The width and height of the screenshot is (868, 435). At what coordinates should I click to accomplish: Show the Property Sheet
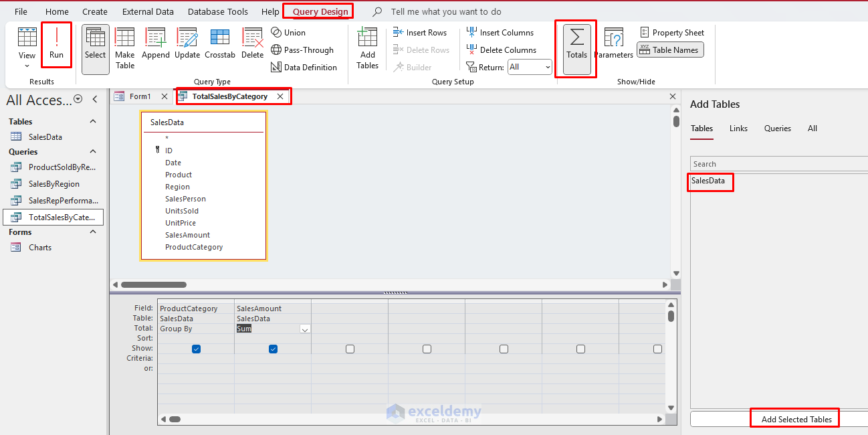[671, 32]
